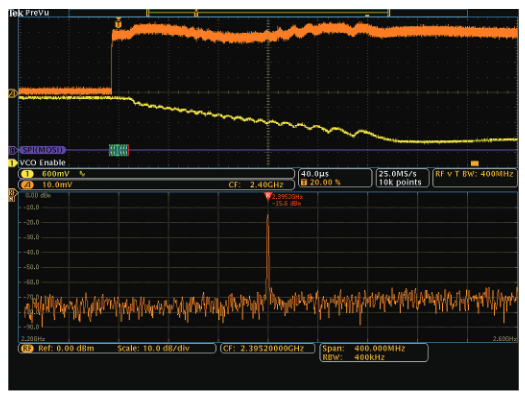Image resolution: width=525 pixels, height=397 pixels.
Task: Click the channel 1 yellow badge in readout
Action: point(27,174)
